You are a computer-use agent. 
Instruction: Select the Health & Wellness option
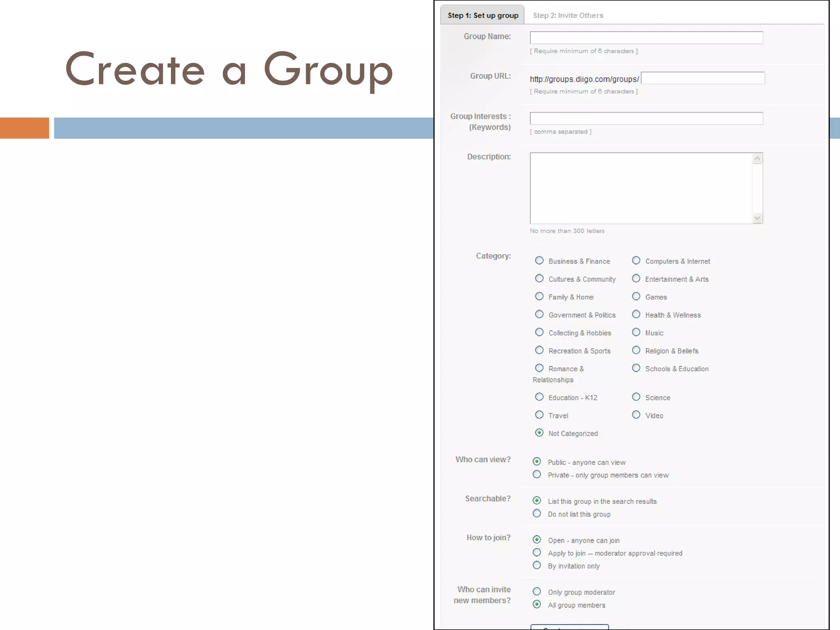[x=636, y=315]
